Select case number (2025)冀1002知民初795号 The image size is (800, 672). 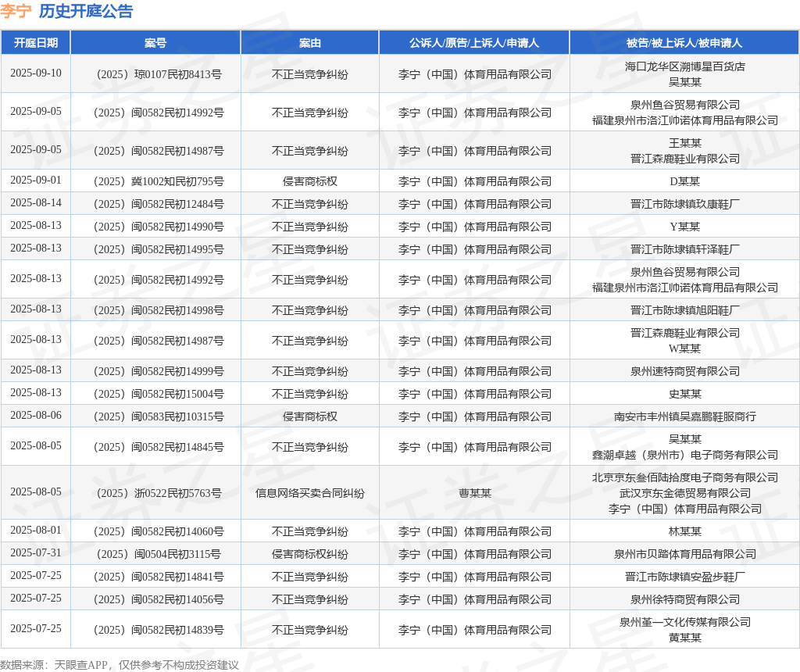(x=159, y=181)
